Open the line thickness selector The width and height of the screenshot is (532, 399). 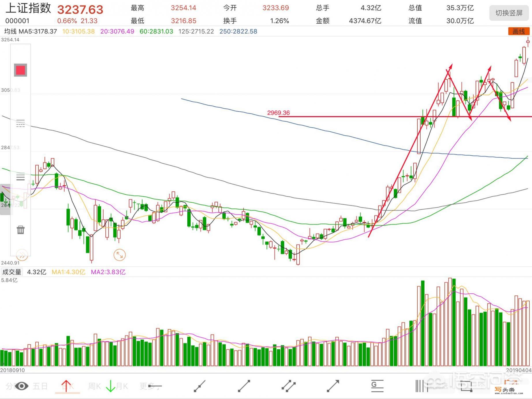coord(20,176)
